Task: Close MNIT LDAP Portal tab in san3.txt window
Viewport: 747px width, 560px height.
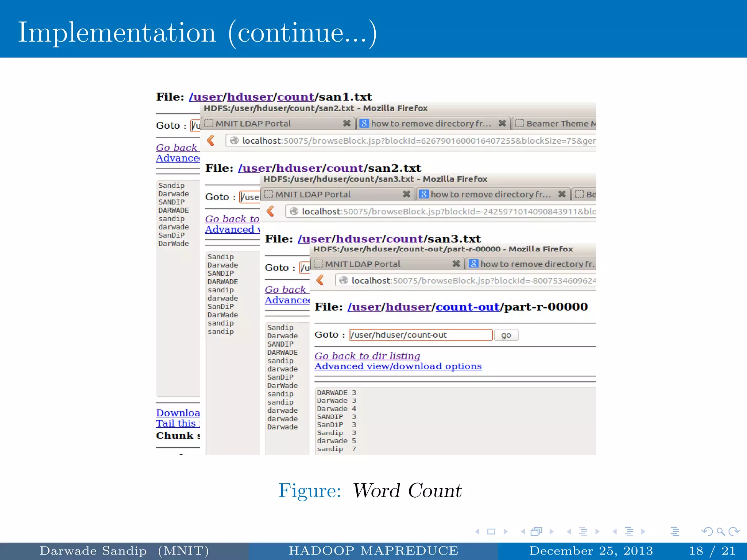Action: pos(406,194)
